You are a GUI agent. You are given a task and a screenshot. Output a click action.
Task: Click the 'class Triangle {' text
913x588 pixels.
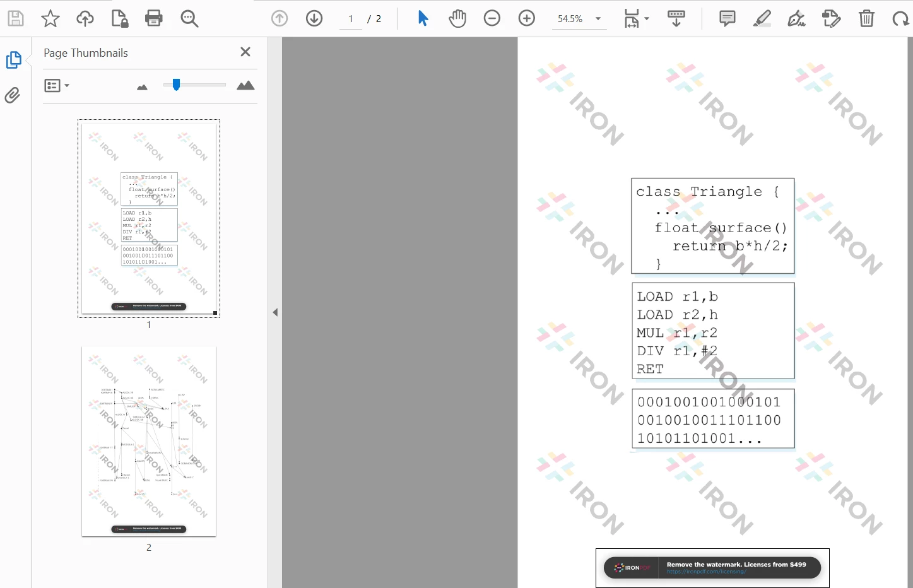pyautogui.click(x=708, y=191)
